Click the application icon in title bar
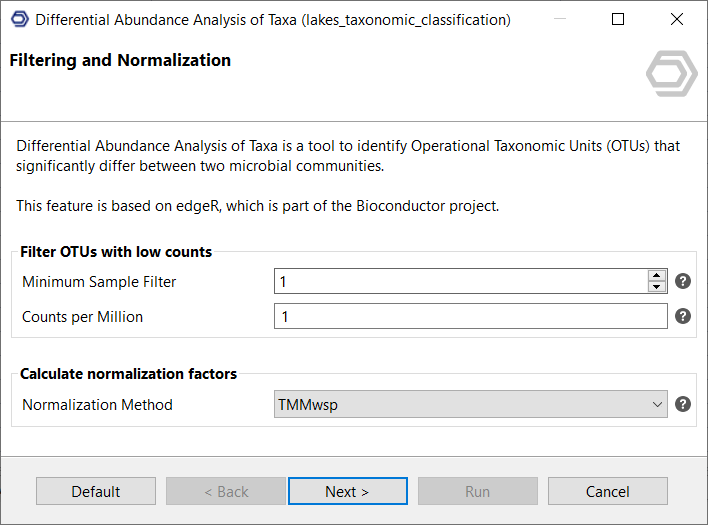 [x=19, y=19]
